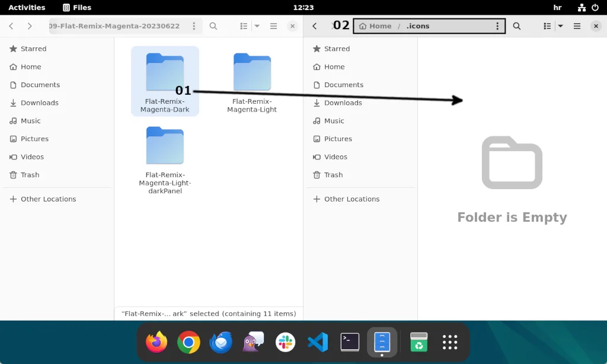Open the path bar menu next to .icons

[x=497, y=25]
